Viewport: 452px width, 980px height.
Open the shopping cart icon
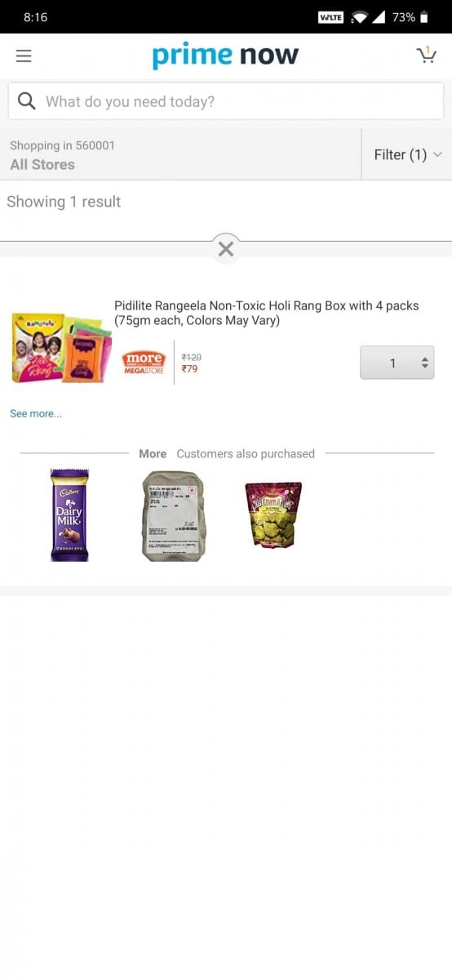coord(426,55)
